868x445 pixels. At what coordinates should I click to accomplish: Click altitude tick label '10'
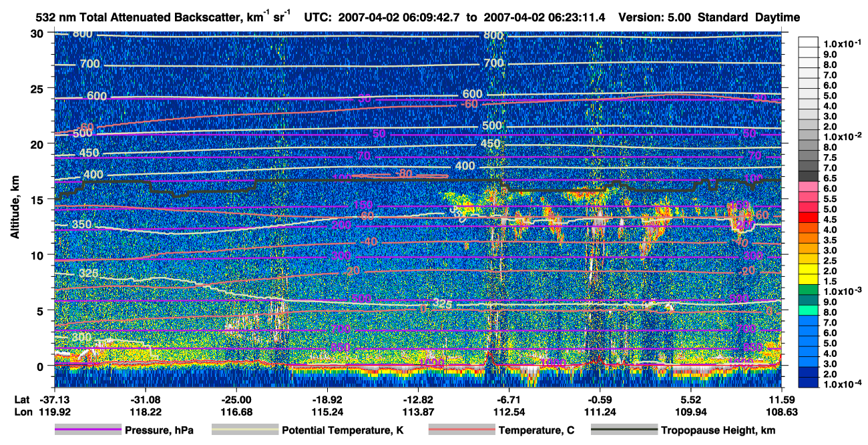coord(37,255)
